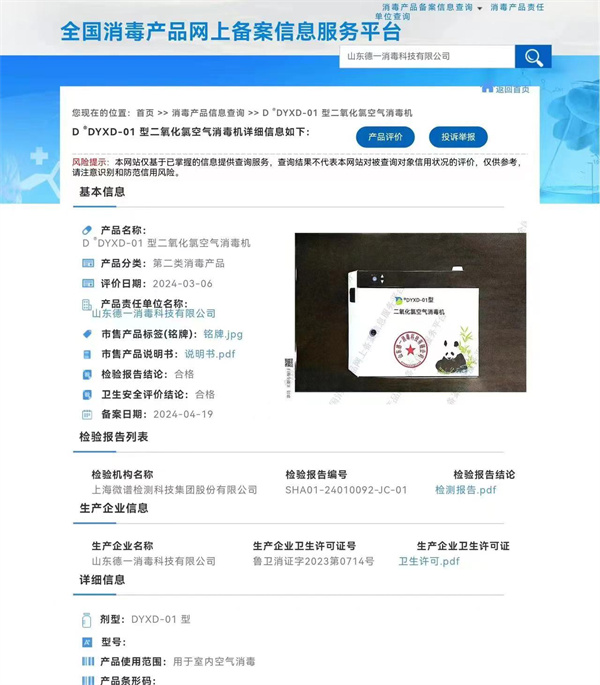Expand the 消毒产品备案信息查询 dropdown arrow
Screen dimensions: 600x685
[x=480, y=8]
